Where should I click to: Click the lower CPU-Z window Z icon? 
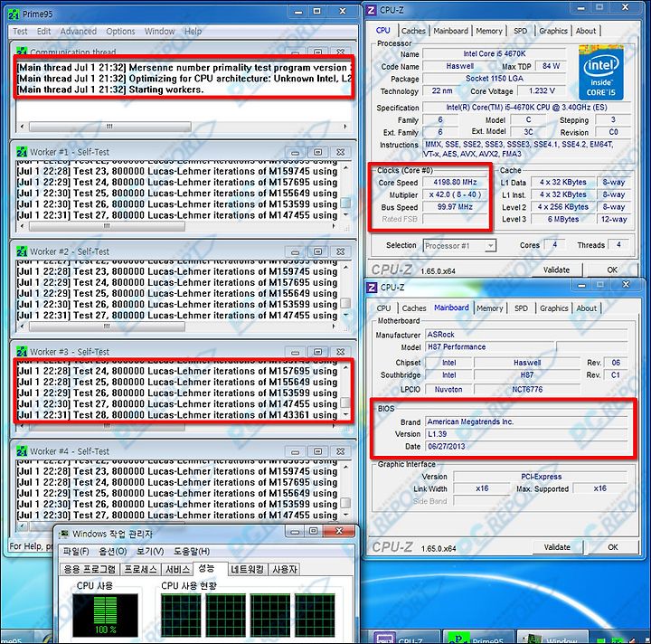[x=372, y=288]
